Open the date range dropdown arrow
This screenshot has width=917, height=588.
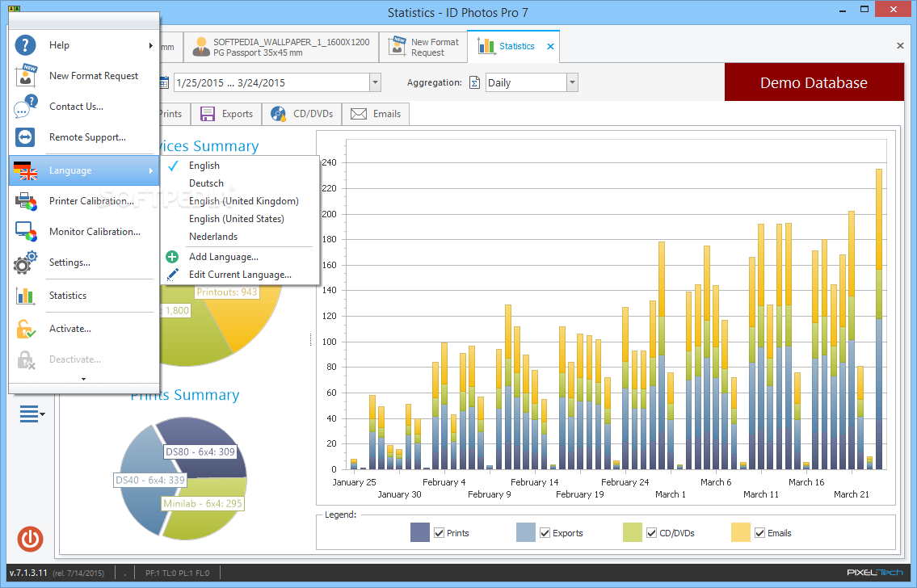click(x=376, y=82)
